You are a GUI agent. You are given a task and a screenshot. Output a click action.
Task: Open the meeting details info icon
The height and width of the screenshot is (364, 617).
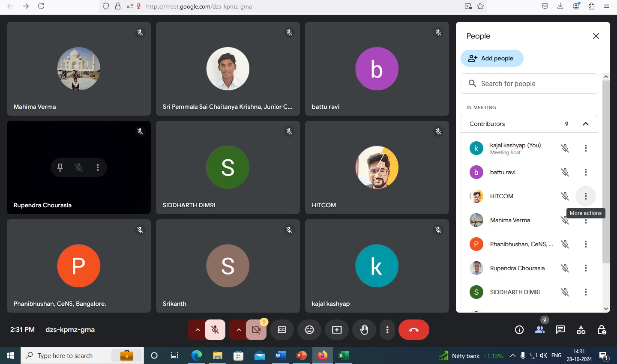pos(519,330)
